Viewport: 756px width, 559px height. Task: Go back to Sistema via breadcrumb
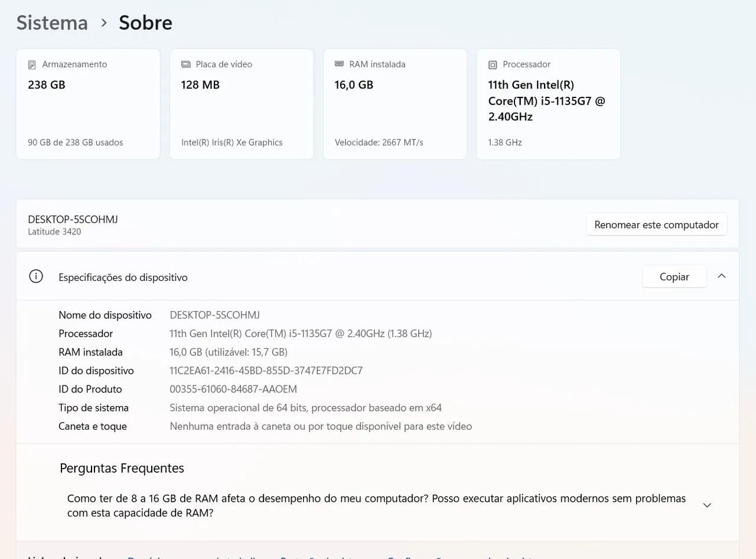(52, 22)
